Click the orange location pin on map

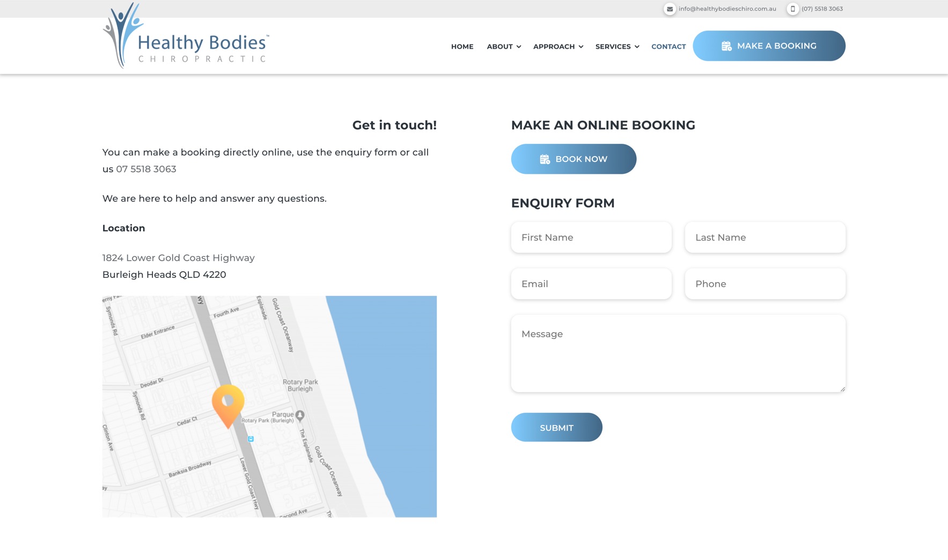pyautogui.click(x=228, y=404)
